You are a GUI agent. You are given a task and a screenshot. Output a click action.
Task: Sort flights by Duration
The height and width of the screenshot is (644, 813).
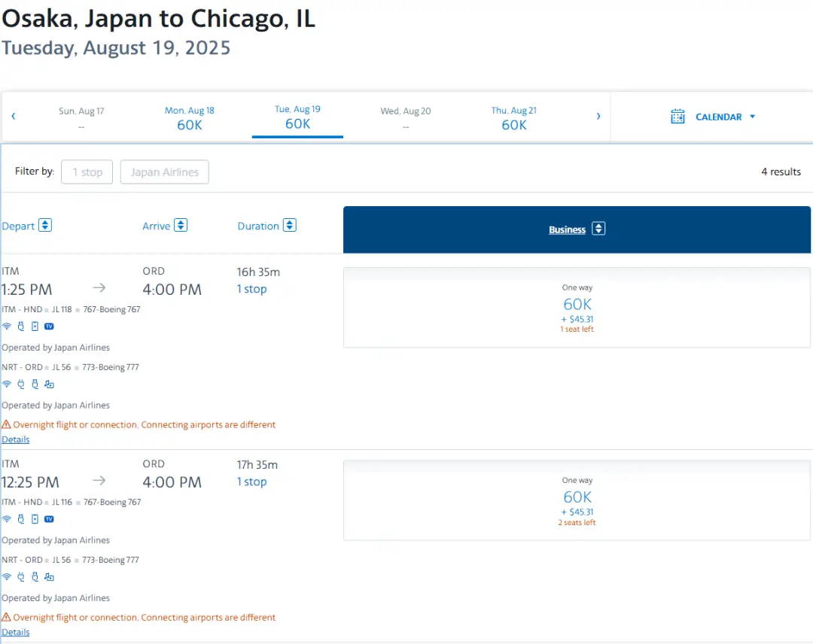pyautogui.click(x=289, y=226)
